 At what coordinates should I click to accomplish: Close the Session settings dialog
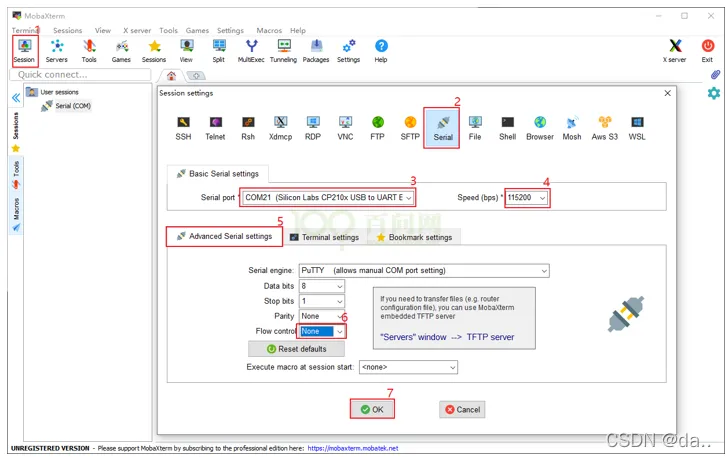(668, 94)
